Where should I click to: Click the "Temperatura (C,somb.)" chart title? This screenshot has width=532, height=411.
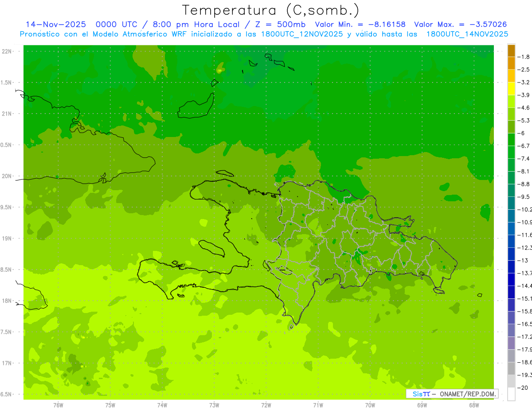[271, 11]
